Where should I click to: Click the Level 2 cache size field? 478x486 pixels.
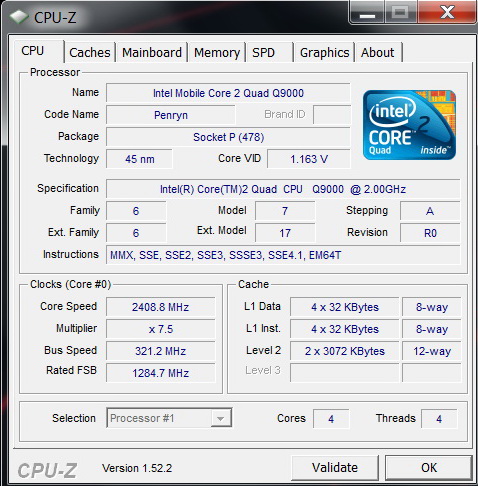pyautogui.click(x=345, y=351)
